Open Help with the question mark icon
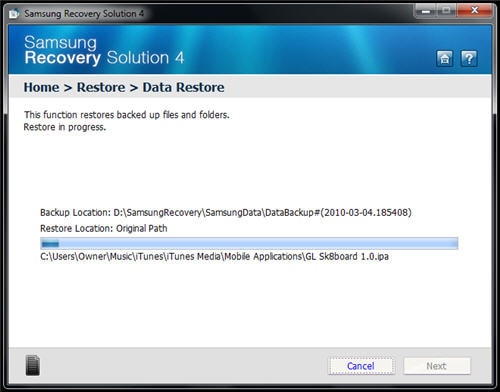Viewport: 500px width, 392px height. (x=469, y=59)
